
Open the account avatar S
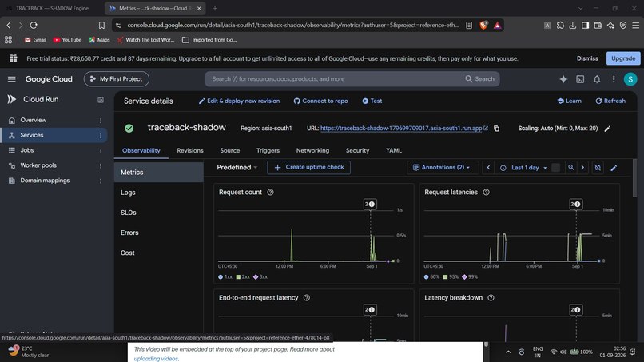click(630, 79)
